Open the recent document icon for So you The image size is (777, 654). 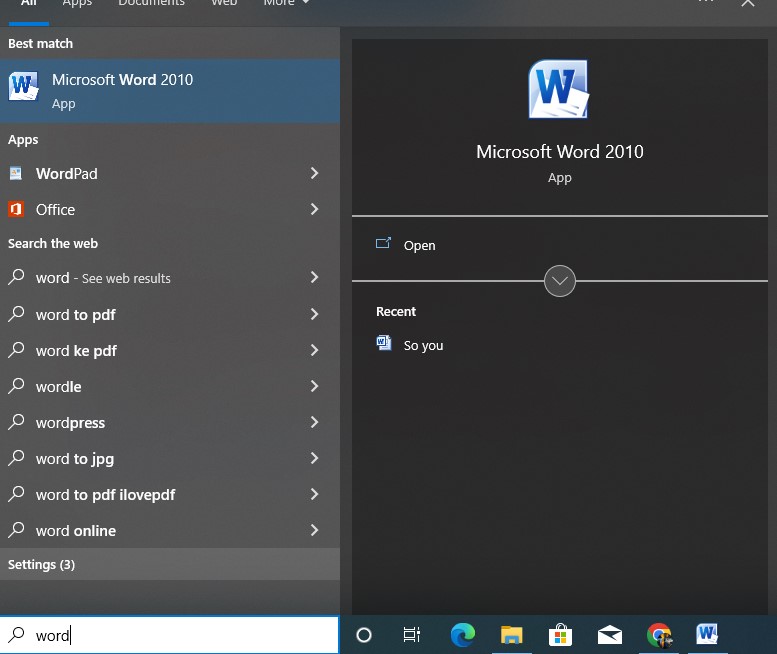384,343
